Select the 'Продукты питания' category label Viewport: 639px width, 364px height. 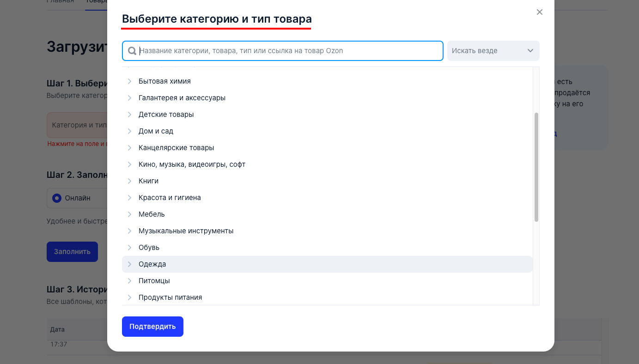tap(170, 297)
